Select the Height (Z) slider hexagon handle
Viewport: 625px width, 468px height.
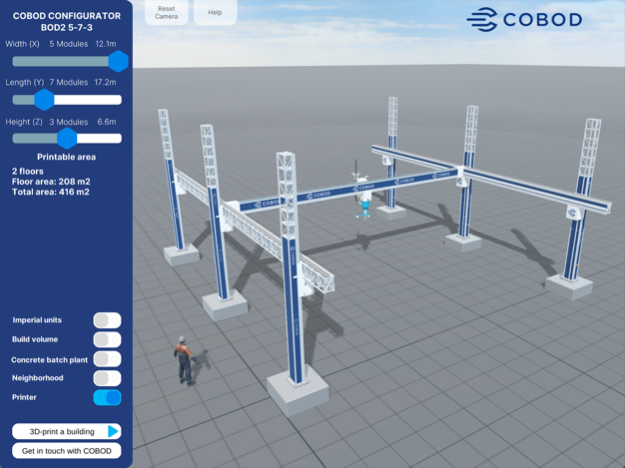pos(67,138)
